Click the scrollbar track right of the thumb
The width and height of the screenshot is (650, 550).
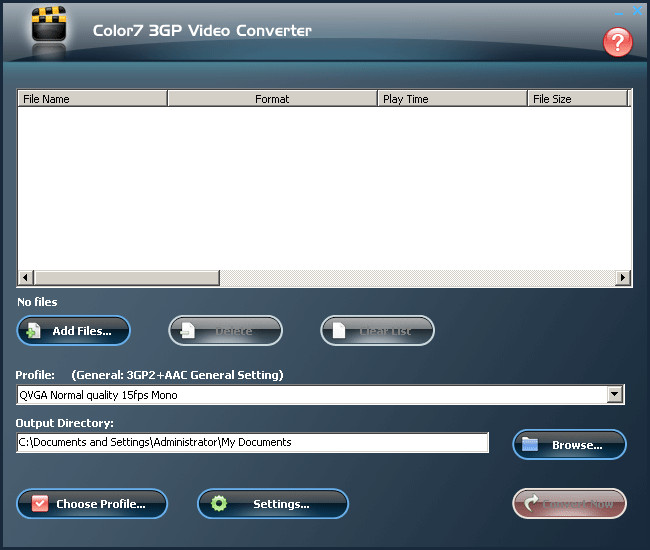[417, 277]
